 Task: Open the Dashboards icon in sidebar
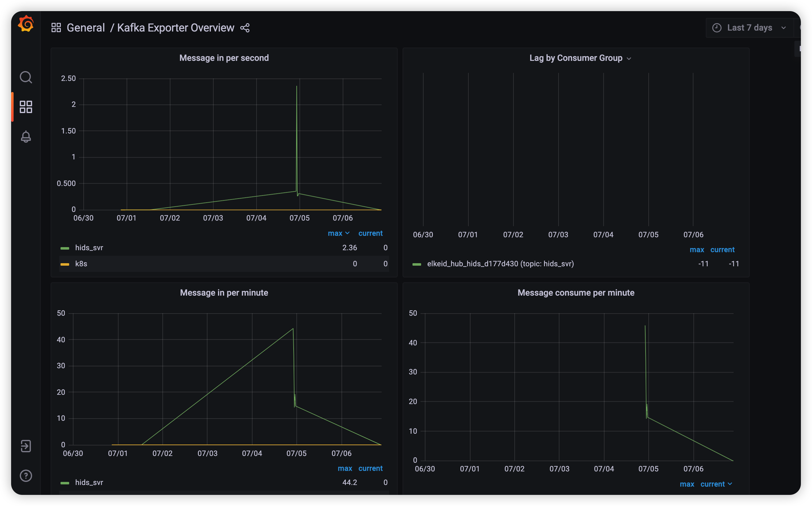[26, 107]
